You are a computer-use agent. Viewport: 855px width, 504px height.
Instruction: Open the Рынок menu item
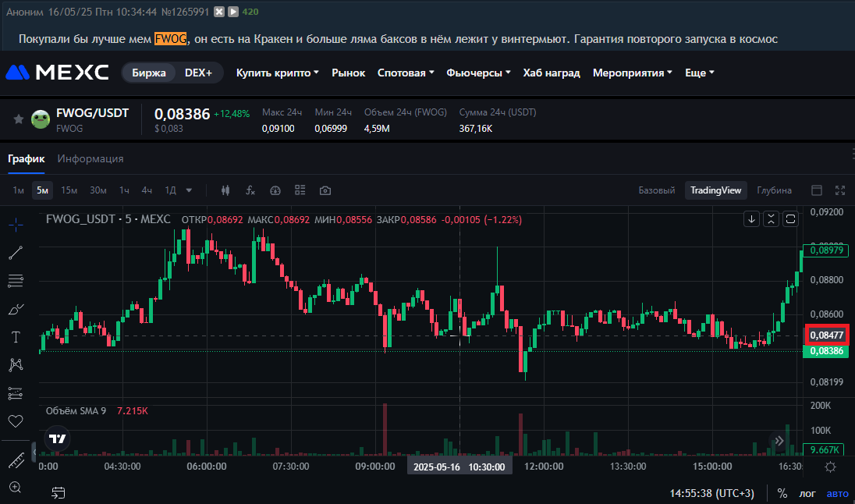(x=349, y=73)
